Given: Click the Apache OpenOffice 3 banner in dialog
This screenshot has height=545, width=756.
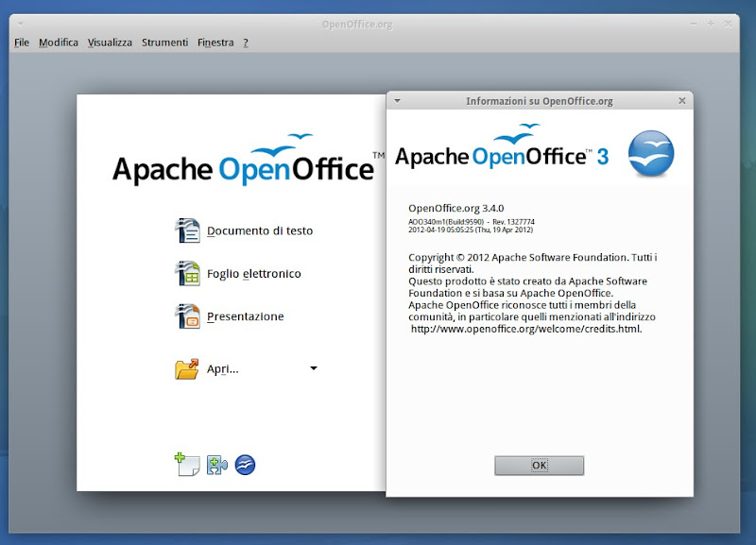Looking at the screenshot, I should tap(502, 146).
